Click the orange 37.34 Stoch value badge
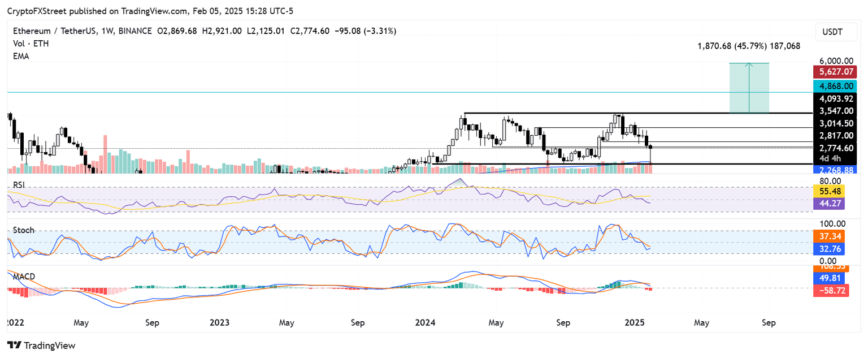 pos(829,235)
